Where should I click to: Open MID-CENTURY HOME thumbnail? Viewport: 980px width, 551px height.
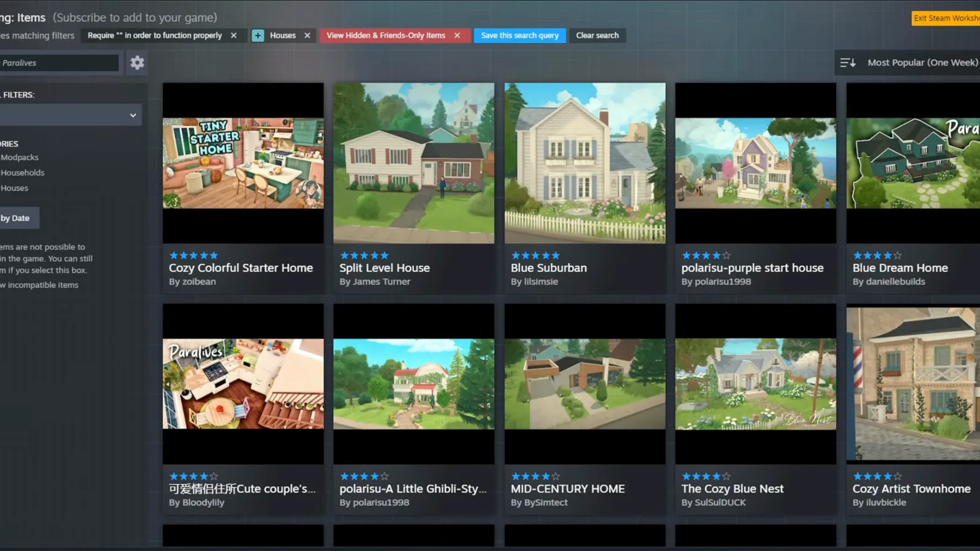point(585,384)
